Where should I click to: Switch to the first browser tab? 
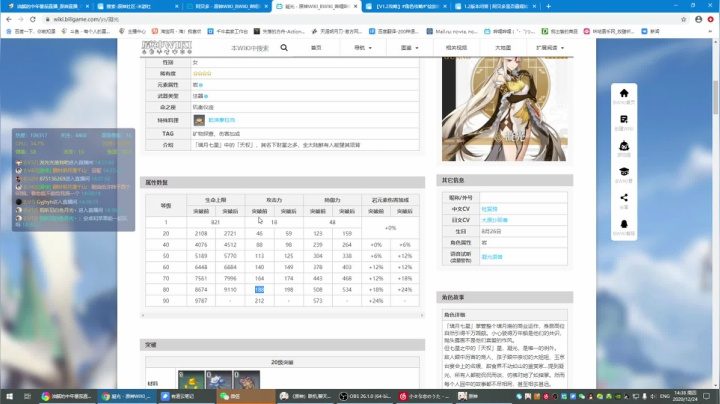(x=46, y=6)
